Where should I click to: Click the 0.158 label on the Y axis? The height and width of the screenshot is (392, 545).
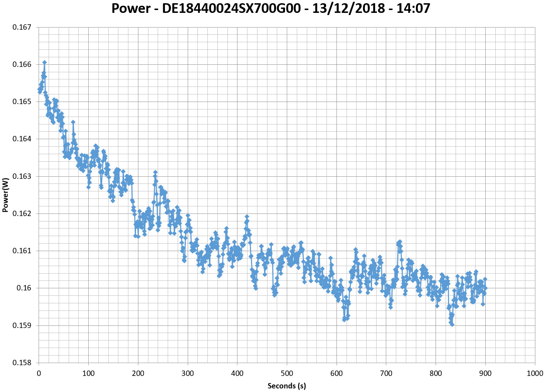pyautogui.click(x=22, y=363)
